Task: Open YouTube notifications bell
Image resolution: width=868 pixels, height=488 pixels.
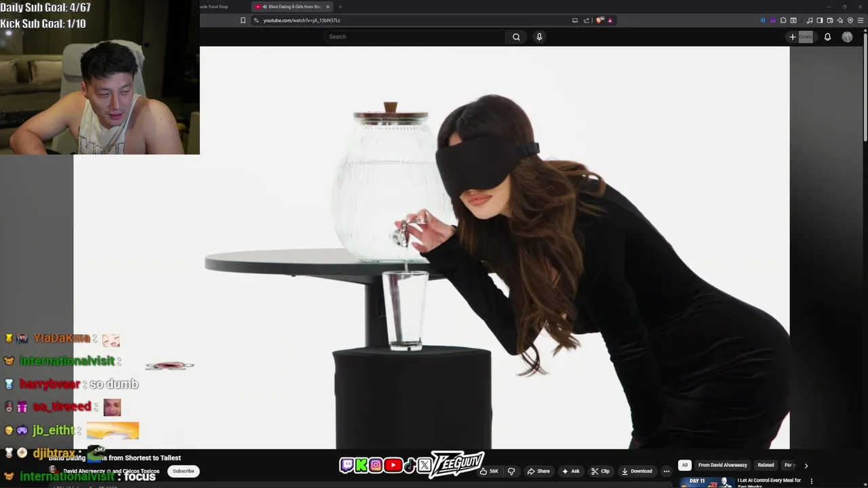Action: (827, 37)
